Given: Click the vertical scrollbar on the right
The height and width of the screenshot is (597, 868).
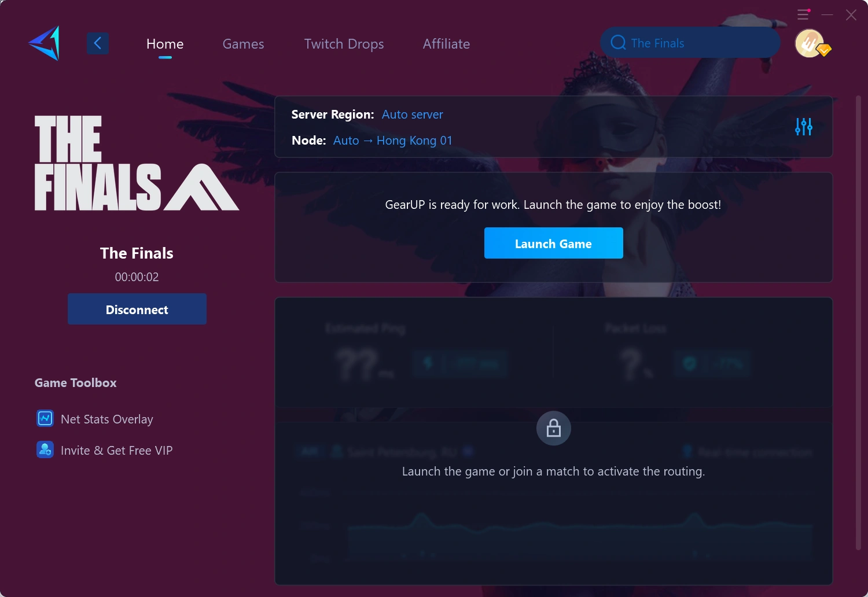Looking at the screenshot, I should point(858,323).
